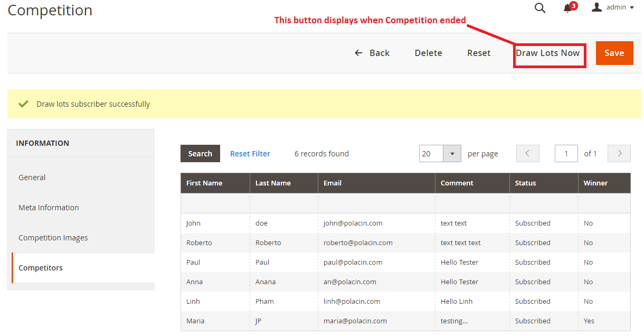Open the notifications bell icon
Viewport: 644px width, 336px height.
click(x=568, y=8)
